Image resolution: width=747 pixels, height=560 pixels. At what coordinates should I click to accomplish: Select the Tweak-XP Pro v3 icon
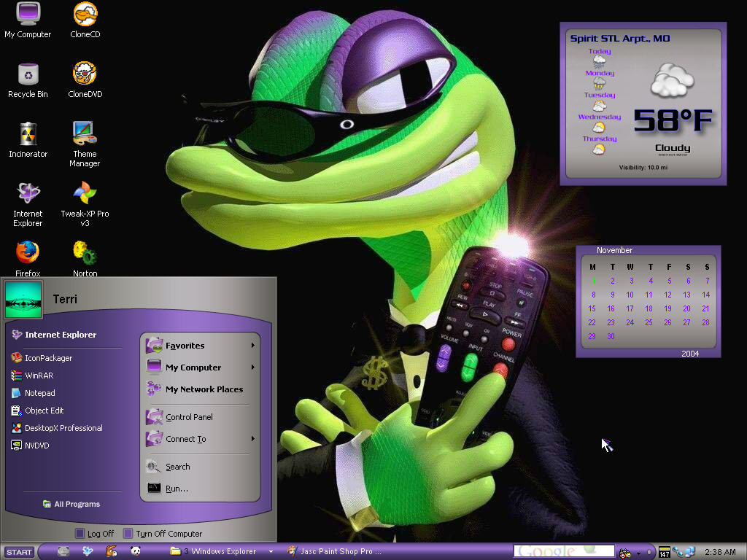(85, 204)
